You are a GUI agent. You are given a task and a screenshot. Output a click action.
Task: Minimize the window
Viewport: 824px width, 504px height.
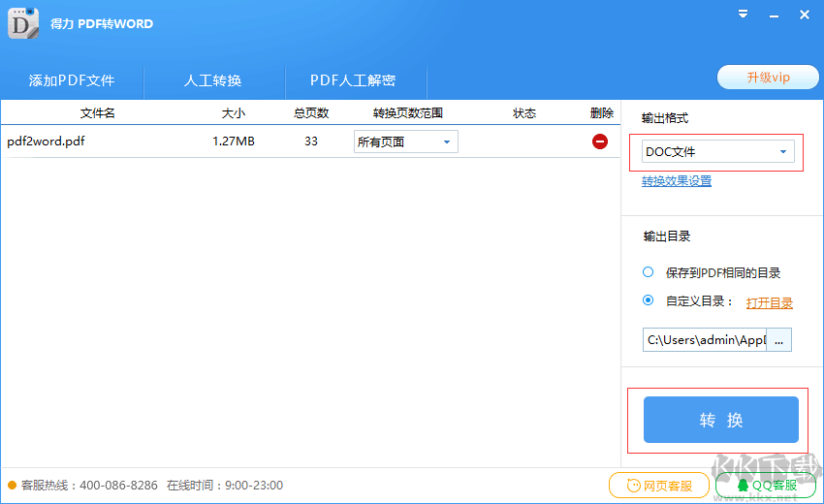pyautogui.click(x=774, y=16)
